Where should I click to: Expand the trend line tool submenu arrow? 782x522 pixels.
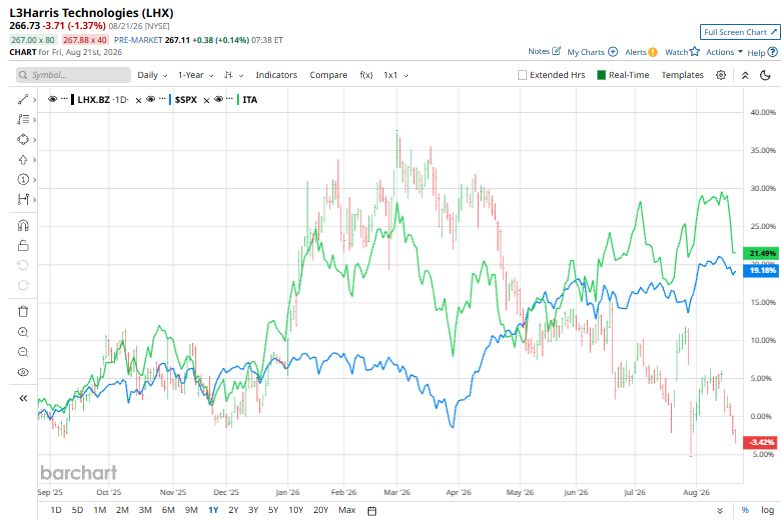click(x=34, y=100)
